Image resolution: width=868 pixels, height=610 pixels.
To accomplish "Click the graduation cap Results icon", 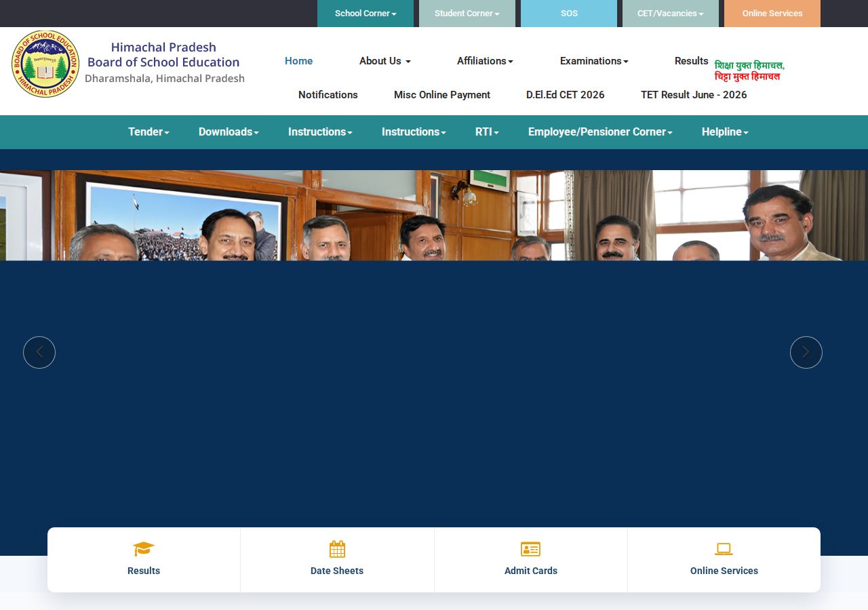I will pos(144,548).
